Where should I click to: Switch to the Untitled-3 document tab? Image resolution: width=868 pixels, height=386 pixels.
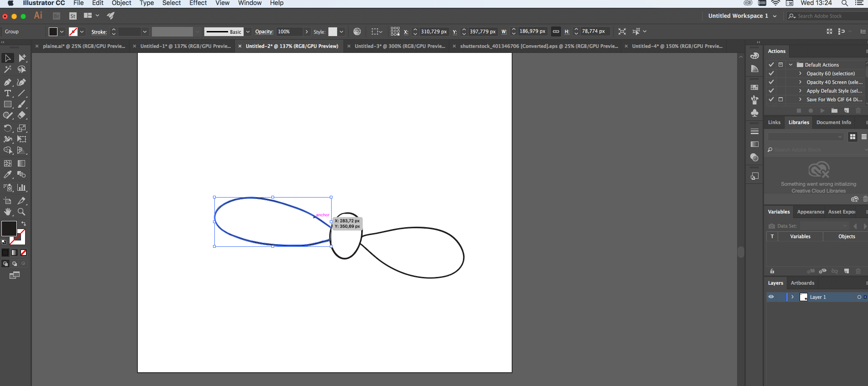click(400, 46)
